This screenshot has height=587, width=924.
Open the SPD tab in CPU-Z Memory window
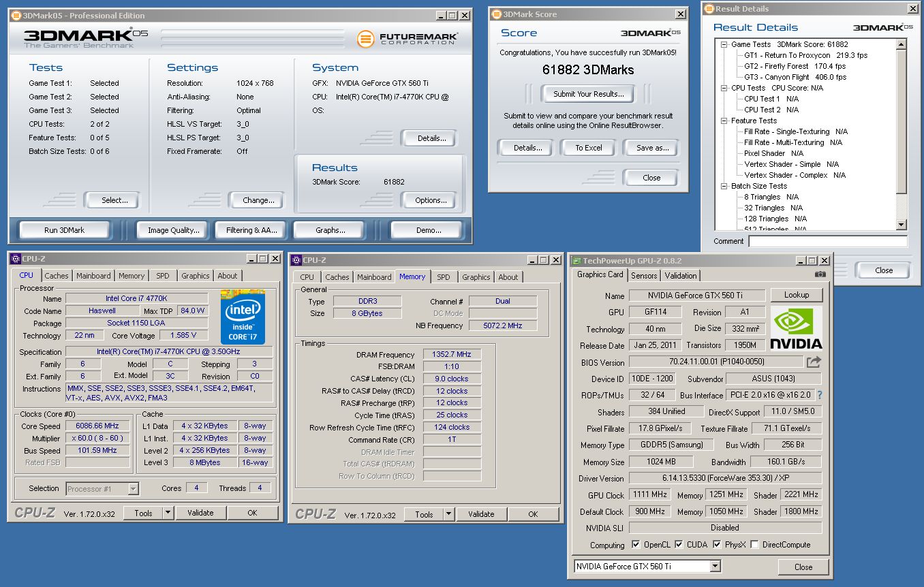[444, 277]
